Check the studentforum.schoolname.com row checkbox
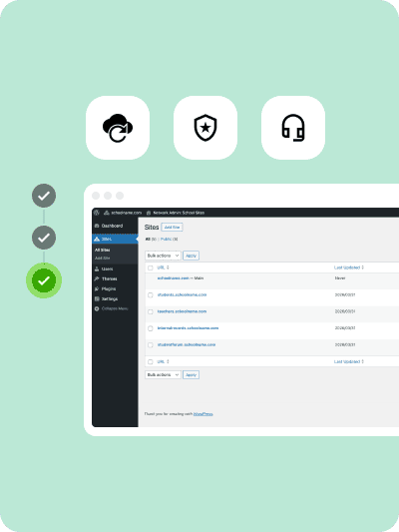This screenshot has height=532, width=399. 151,345
